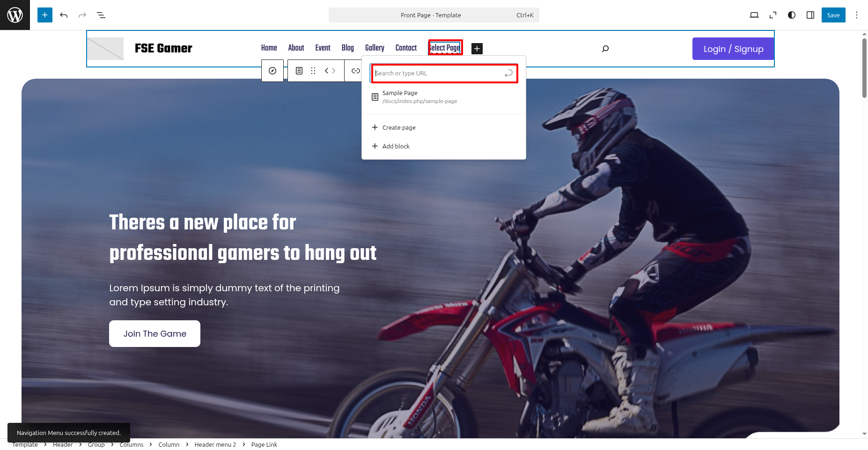This screenshot has width=868, height=450.
Task: Click the drag handle in block toolbar
Action: coord(313,71)
